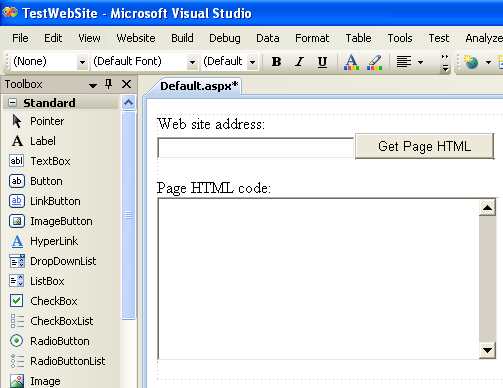503x388 pixels.
Task: Switch to the Default.aspx tab
Action: pos(199,86)
